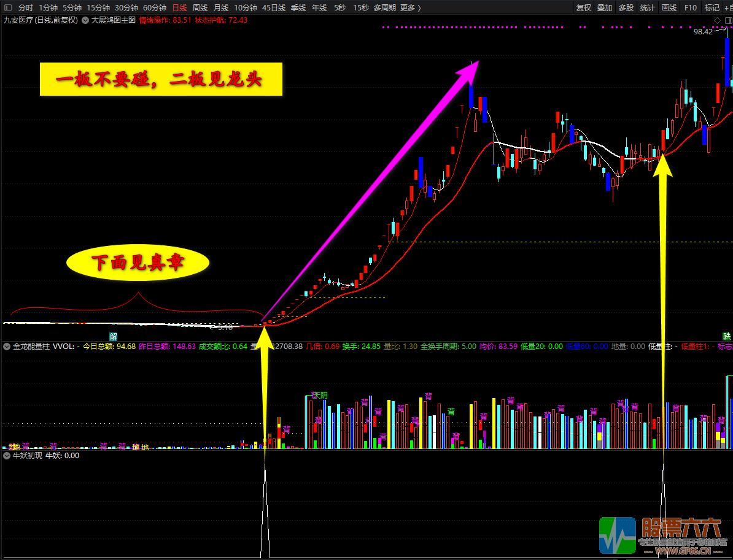733x560 pixels.
Task: Click the cut-off plus button after 标记
Action: [728, 7]
